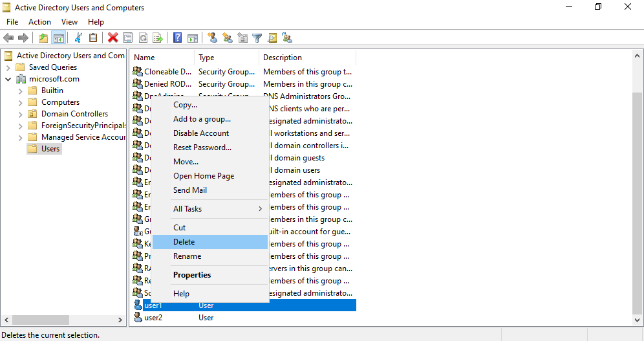This screenshot has height=341, width=644.
Task: Open the File menu
Action: pos(12,22)
